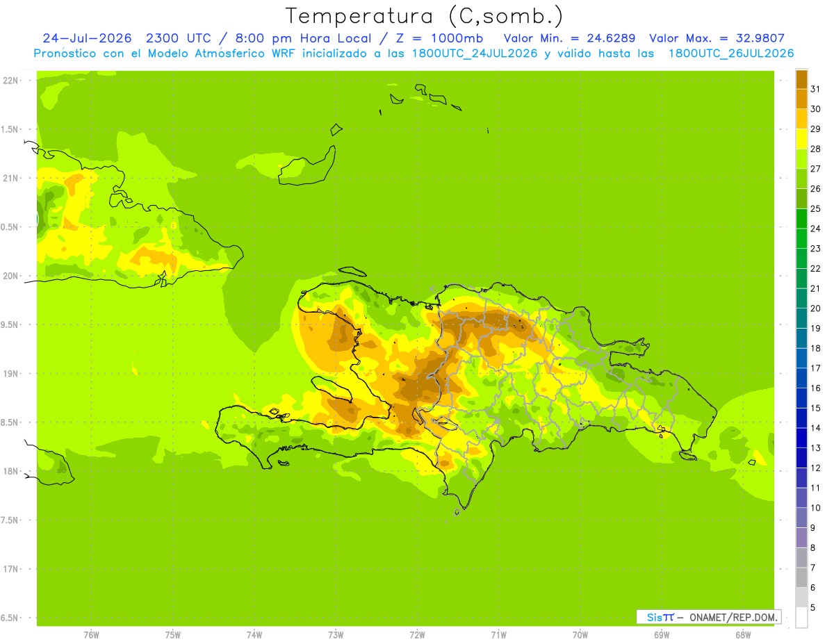Click the '71W' longitude label
The image size is (834, 644).
[498, 635]
